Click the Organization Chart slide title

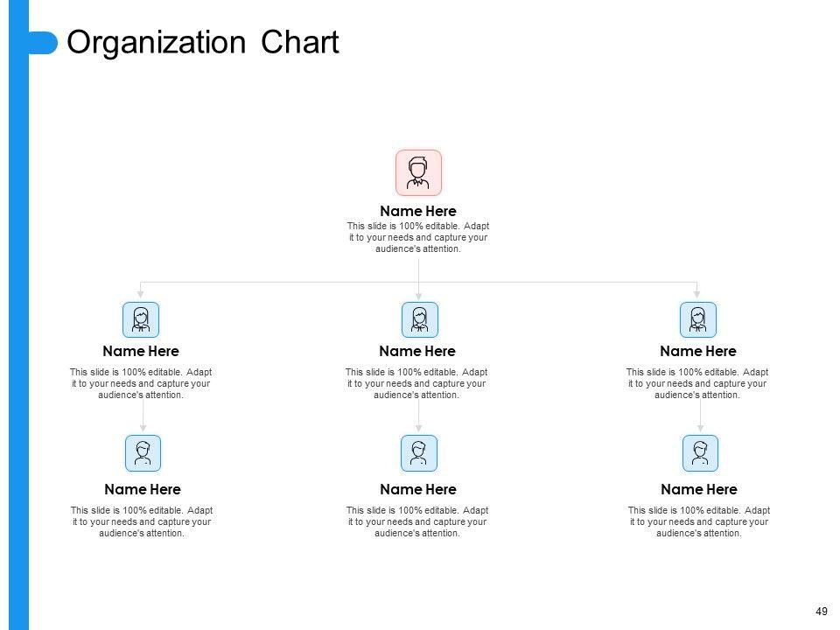click(x=202, y=43)
